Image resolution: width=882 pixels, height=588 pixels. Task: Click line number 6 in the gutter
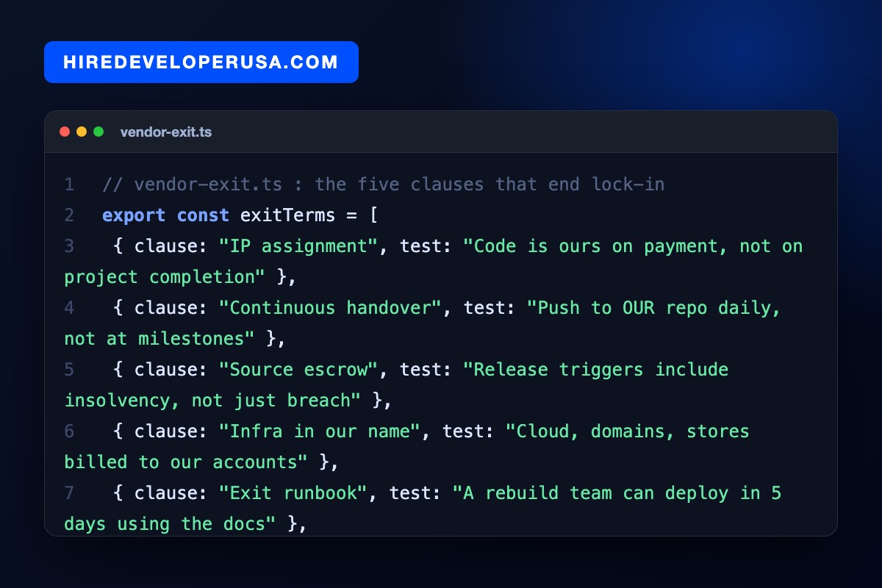pyautogui.click(x=69, y=431)
